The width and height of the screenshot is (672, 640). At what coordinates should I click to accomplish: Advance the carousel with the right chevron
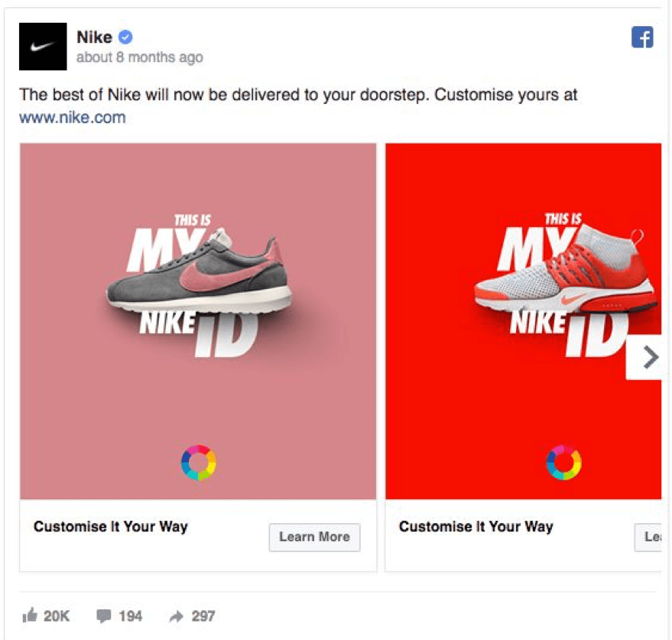pyautogui.click(x=651, y=357)
